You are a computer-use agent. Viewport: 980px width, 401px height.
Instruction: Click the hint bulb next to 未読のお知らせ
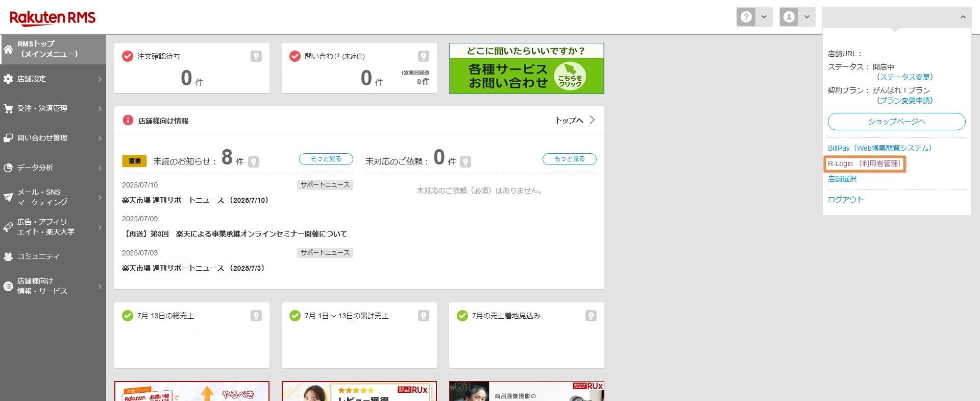coord(254,162)
